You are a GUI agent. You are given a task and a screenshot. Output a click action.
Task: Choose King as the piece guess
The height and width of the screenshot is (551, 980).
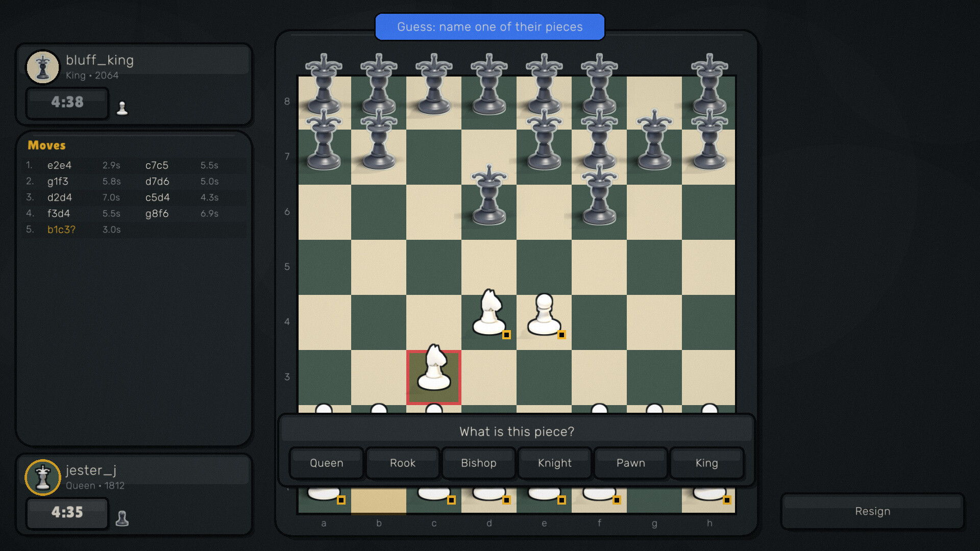click(x=707, y=463)
